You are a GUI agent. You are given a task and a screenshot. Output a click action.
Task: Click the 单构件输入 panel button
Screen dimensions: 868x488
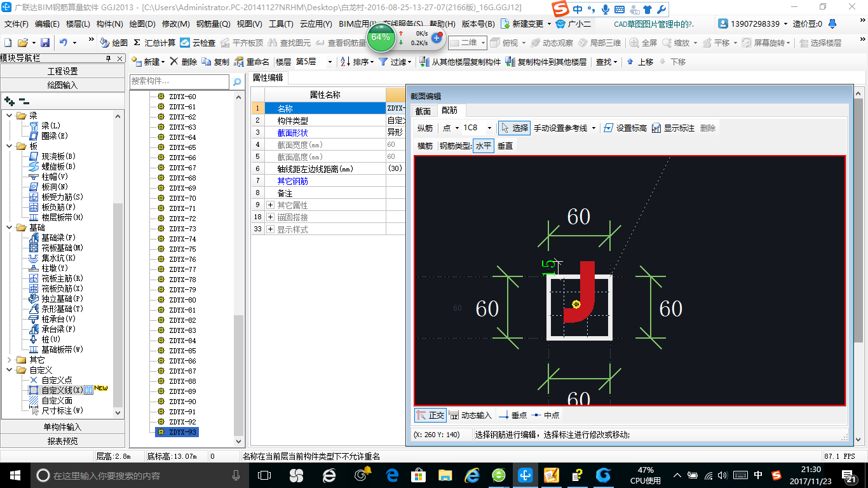click(x=62, y=427)
